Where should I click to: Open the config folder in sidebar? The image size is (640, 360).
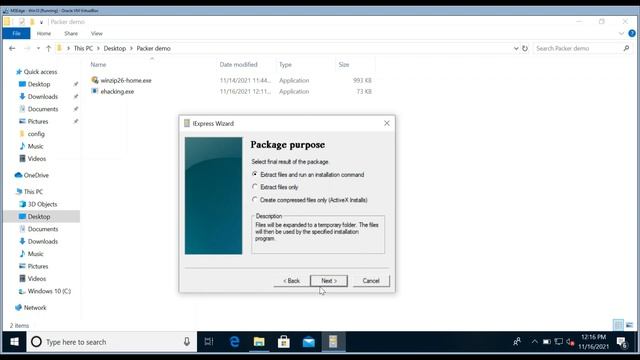[36, 134]
